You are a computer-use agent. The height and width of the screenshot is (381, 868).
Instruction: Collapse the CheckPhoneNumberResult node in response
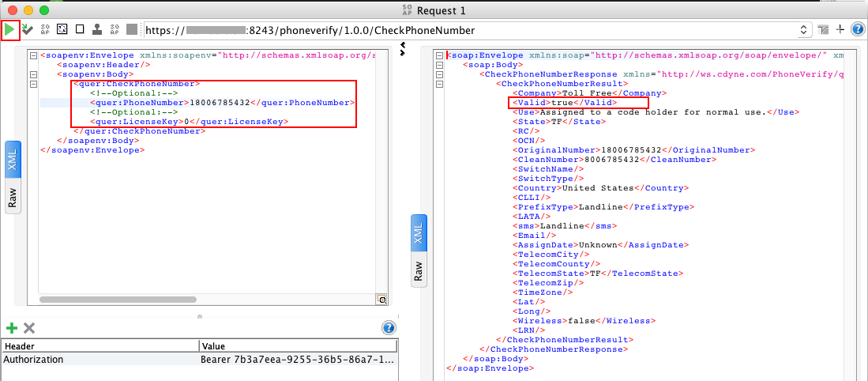[438, 83]
